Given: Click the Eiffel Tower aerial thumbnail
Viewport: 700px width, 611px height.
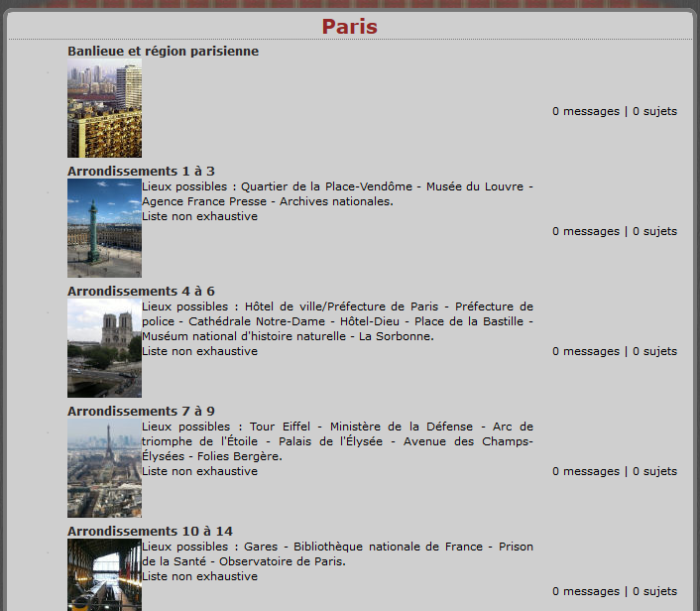Looking at the screenshot, I should pyautogui.click(x=104, y=468).
